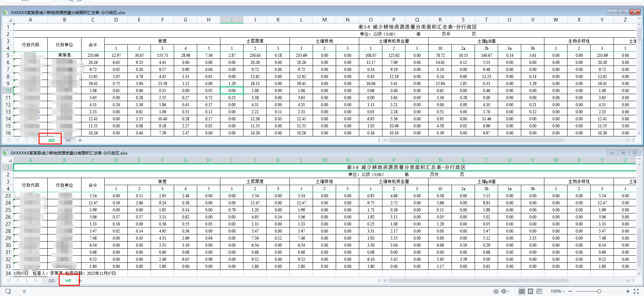Select row 23 header in the bottom window
The height and width of the screenshot is (296, 644).
click(8, 196)
